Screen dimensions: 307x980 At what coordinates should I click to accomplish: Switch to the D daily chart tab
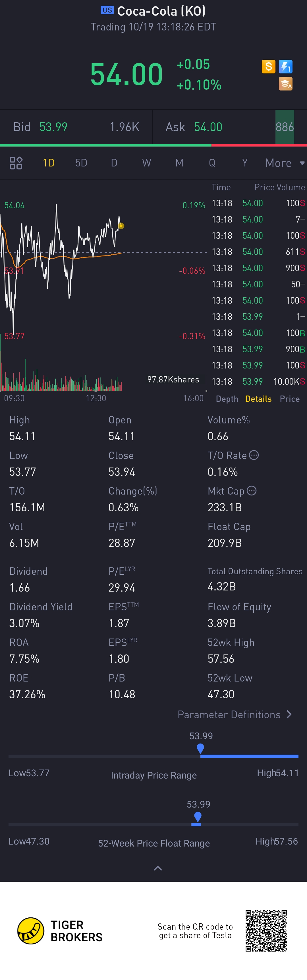pyautogui.click(x=114, y=163)
